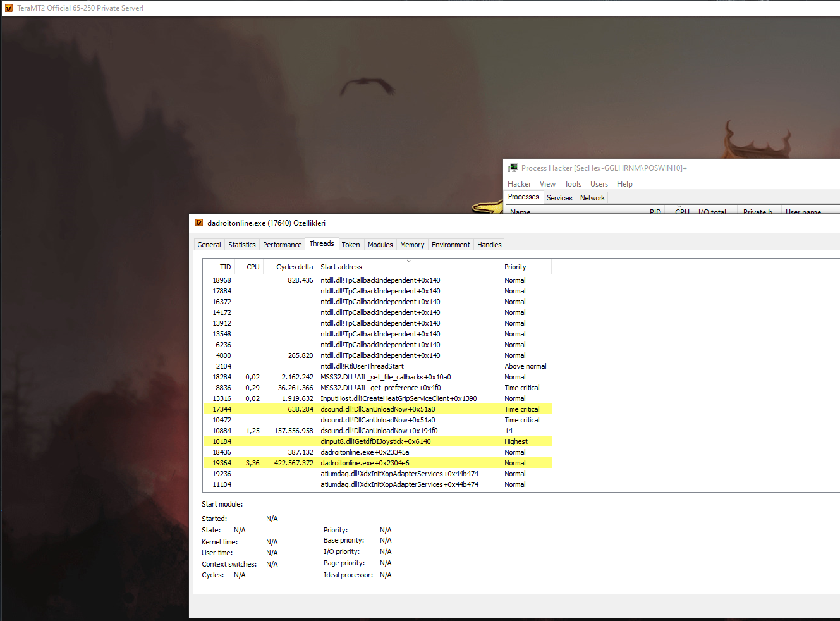This screenshot has height=621, width=840.
Task: Click the CPU value 1,25 for thread 10884
Action: (253, 431)
